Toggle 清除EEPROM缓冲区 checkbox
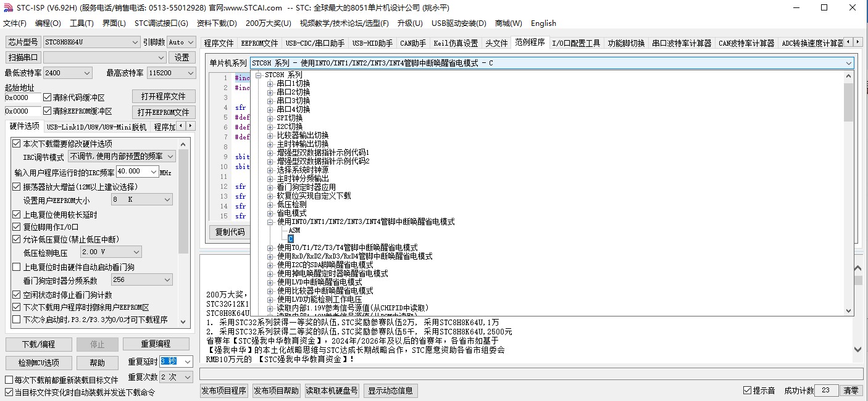Image resolution: width=868 pixels, height=401 pixels. 48,111
